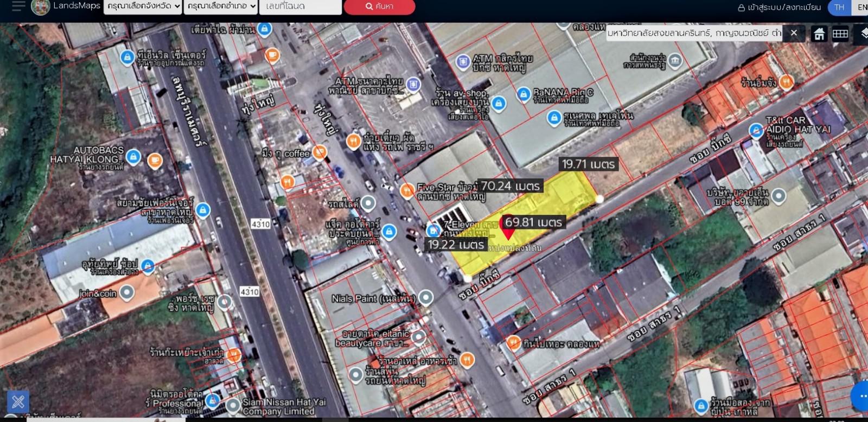The image size is (868, 422).
Task: Click the LandsMaps emblem logo
Action: (41, 7)
